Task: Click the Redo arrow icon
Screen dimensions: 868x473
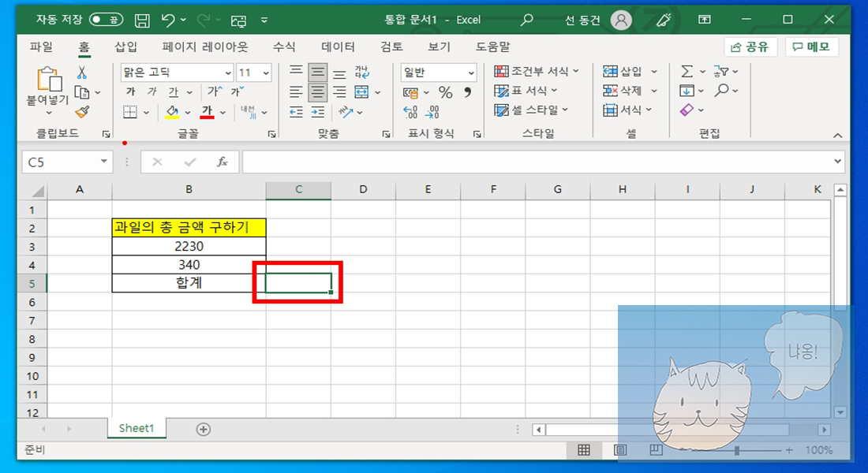Action: [x=203, y=20]
